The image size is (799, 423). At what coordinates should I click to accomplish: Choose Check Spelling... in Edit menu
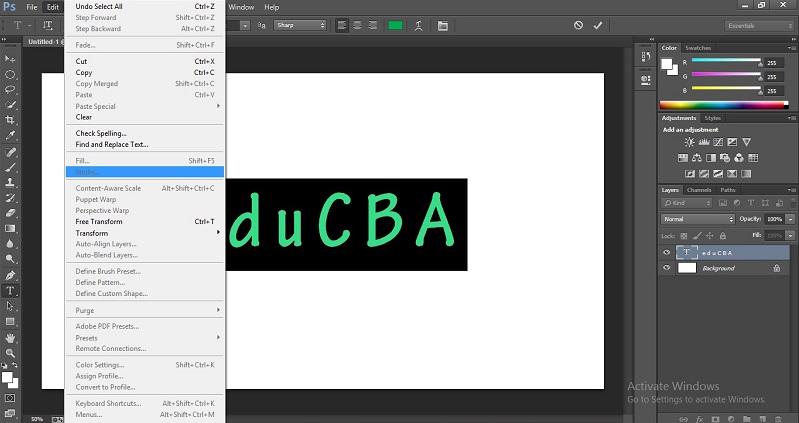pyautogui.click(x=145, y=133)
